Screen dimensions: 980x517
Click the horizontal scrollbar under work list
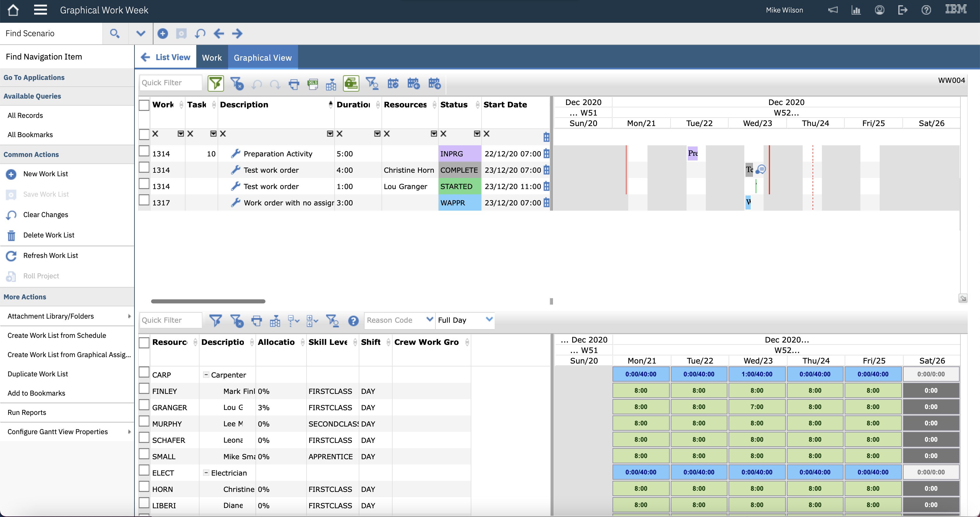(x=208, y=301)
